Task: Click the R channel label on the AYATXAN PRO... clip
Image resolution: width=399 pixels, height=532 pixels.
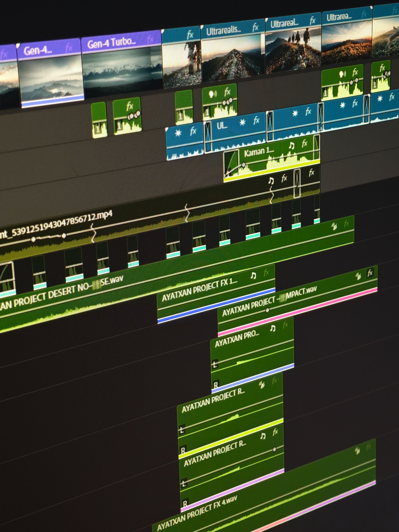Action: [x=216, y=385]
